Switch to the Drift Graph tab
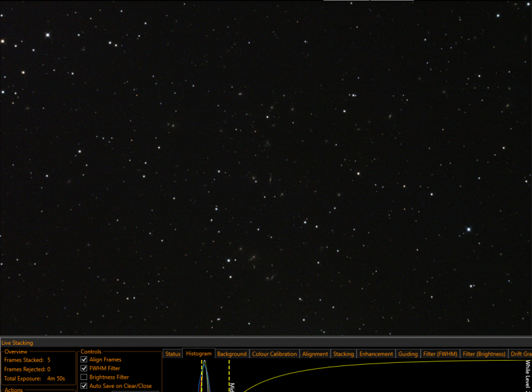The width and height of the screenshot is (532, 392). pos(521,354)
